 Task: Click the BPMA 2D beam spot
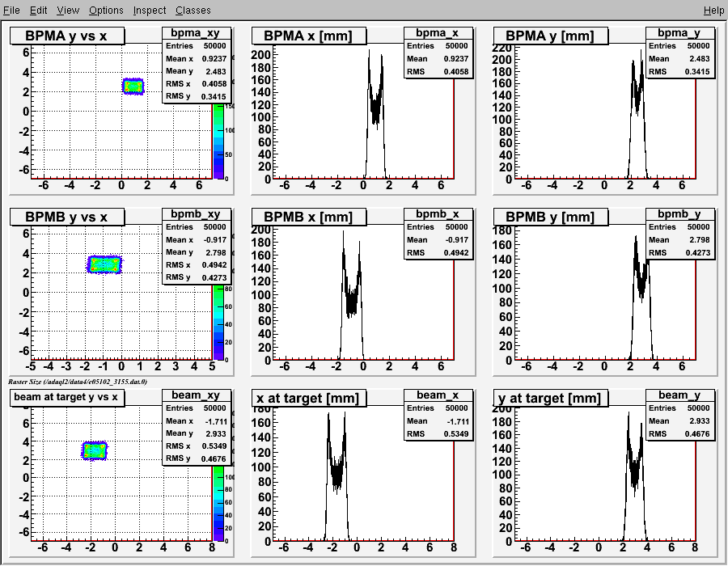(133, 87)
